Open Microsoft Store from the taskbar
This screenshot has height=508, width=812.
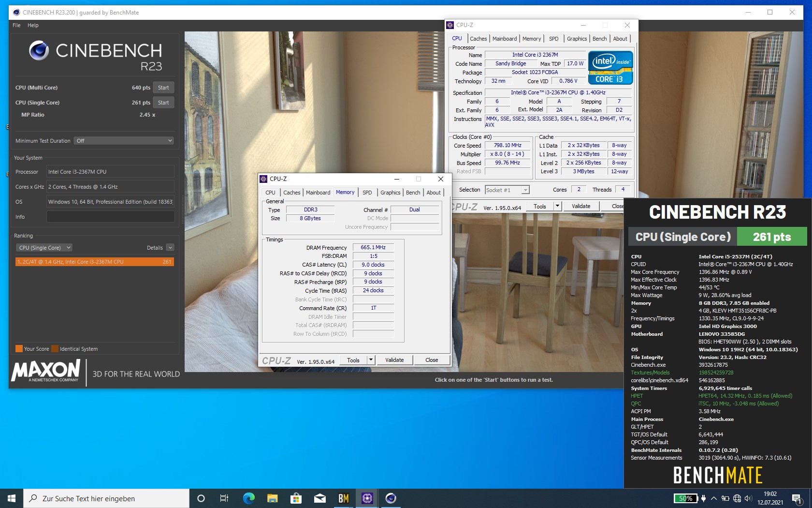click(296, 498)
